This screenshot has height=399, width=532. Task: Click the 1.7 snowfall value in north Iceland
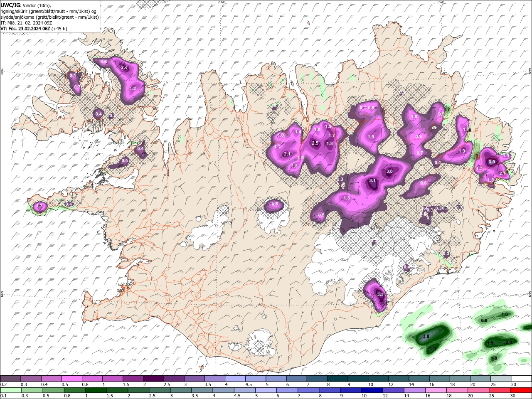click(332, 135)
